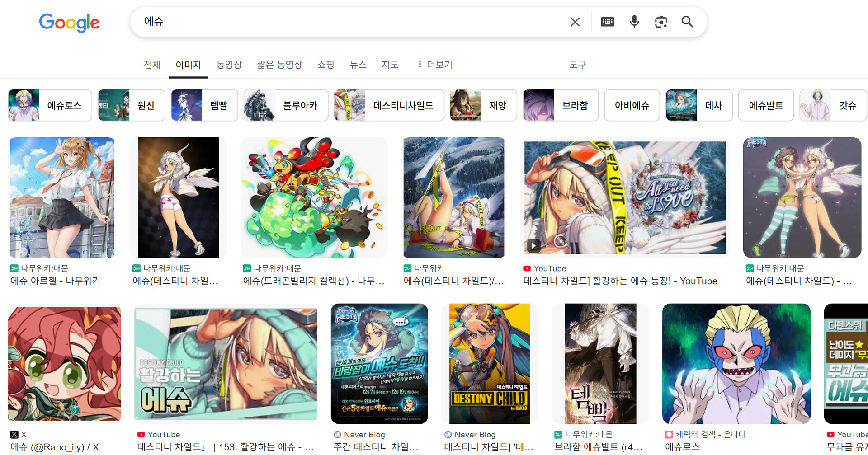Open the 짧은 동영상 tab
The image size is (868, 455).
tap(279, 65)
